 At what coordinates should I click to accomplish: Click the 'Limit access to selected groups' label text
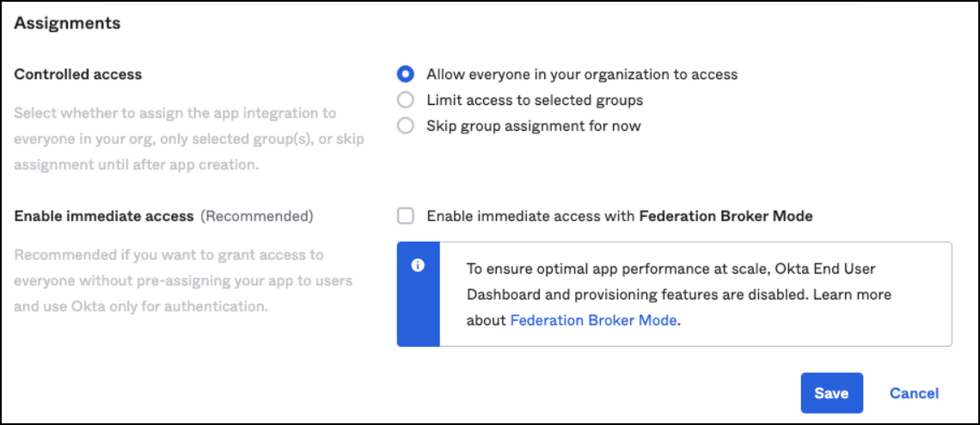pyautogui.click(x=535, y=100)
